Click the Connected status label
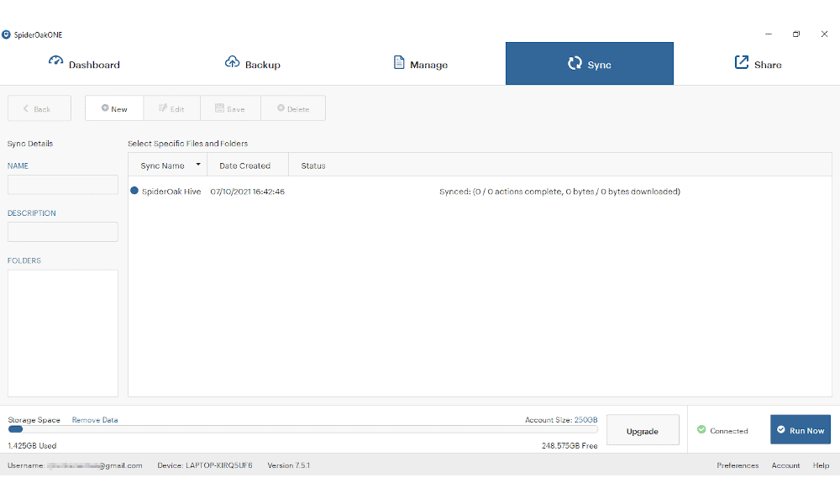Screen dimensions: 840x504 tap(728, 431)
